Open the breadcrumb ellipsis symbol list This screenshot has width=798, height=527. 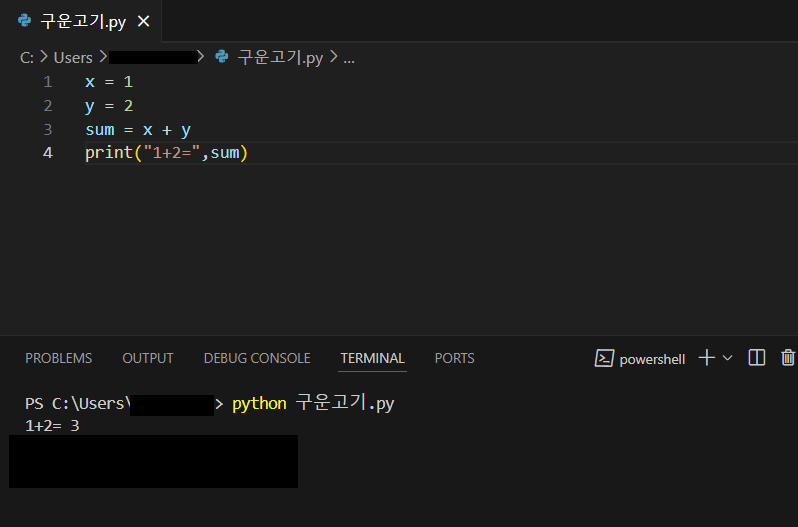pos(349,58)
